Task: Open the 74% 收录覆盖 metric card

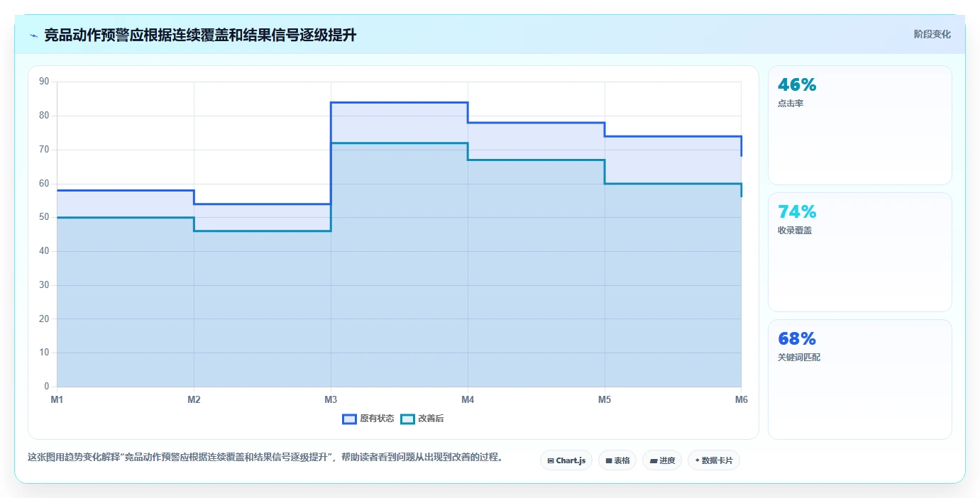Action: click(x=860, y=253)
